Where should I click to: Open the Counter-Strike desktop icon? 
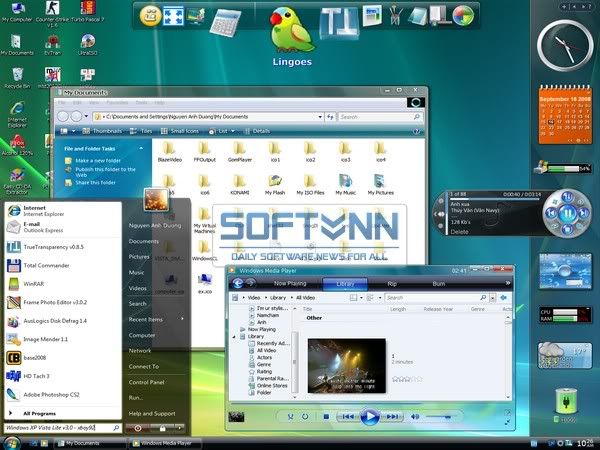point(52,13)
